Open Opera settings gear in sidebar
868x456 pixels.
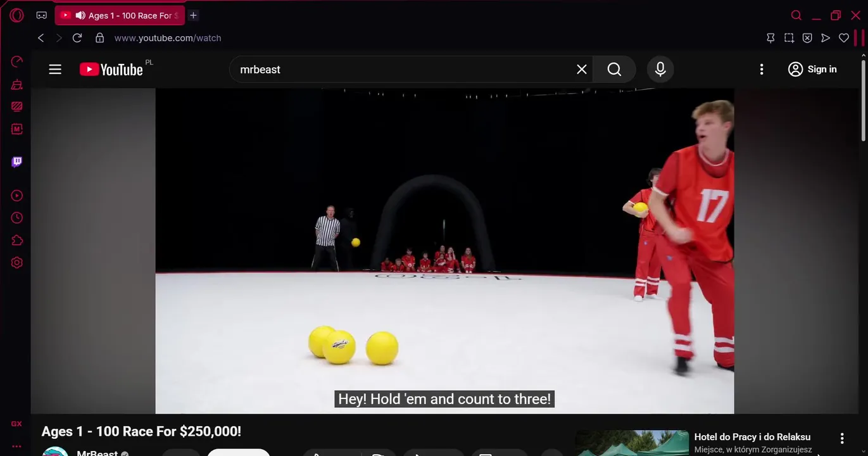17,262
